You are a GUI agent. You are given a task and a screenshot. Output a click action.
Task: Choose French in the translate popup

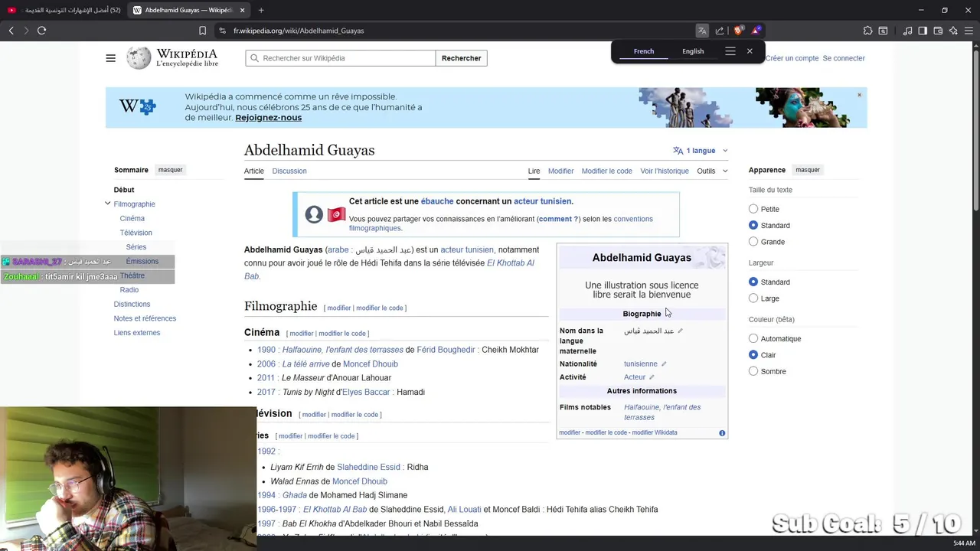pos(644,51)
